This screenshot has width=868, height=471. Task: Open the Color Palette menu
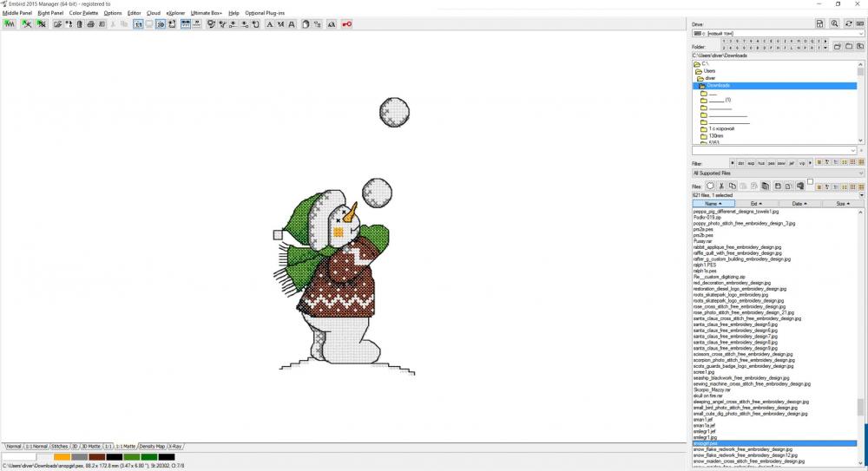tap(83, 13)
